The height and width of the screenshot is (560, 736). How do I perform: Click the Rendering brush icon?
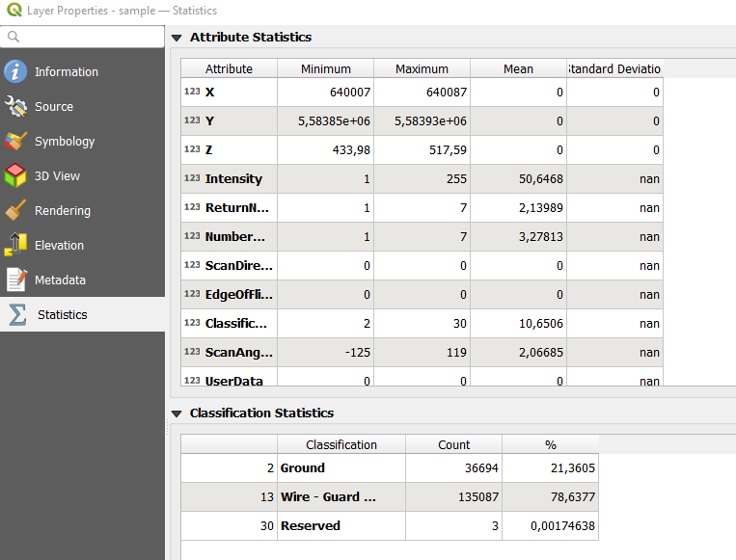point(15,211)
